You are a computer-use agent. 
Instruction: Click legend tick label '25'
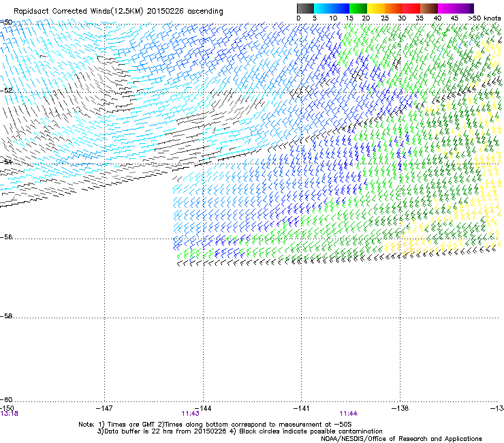click(385, 18)
